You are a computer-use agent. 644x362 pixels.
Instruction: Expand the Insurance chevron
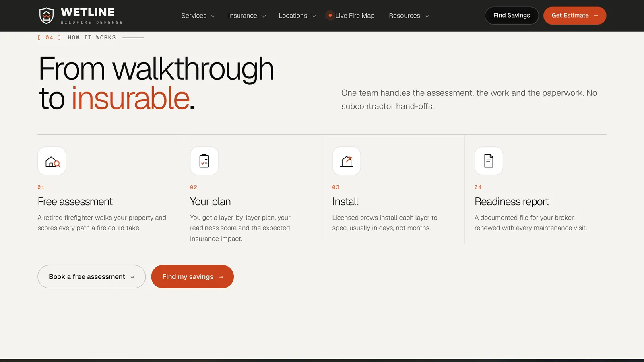(x=264, y=16)
